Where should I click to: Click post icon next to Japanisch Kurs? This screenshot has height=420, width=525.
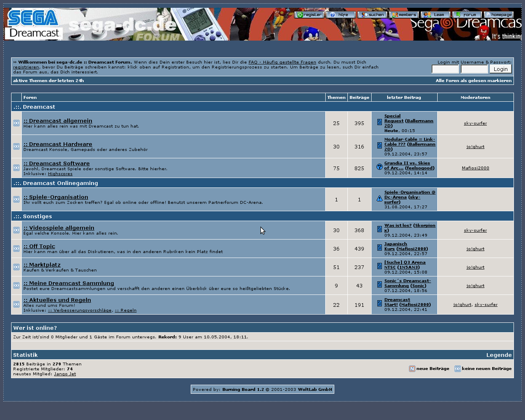(379, 247)
